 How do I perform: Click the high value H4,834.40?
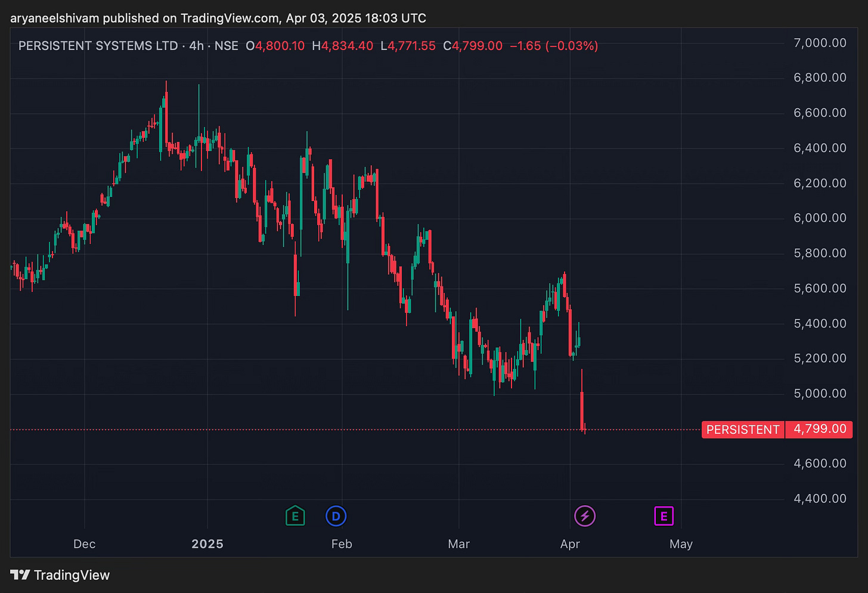[343, 46]
